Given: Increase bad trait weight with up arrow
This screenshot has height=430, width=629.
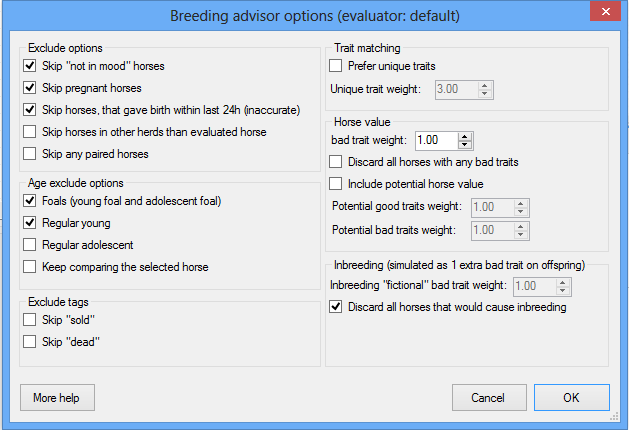Looking at the screenshot, I should pos(465,136).
